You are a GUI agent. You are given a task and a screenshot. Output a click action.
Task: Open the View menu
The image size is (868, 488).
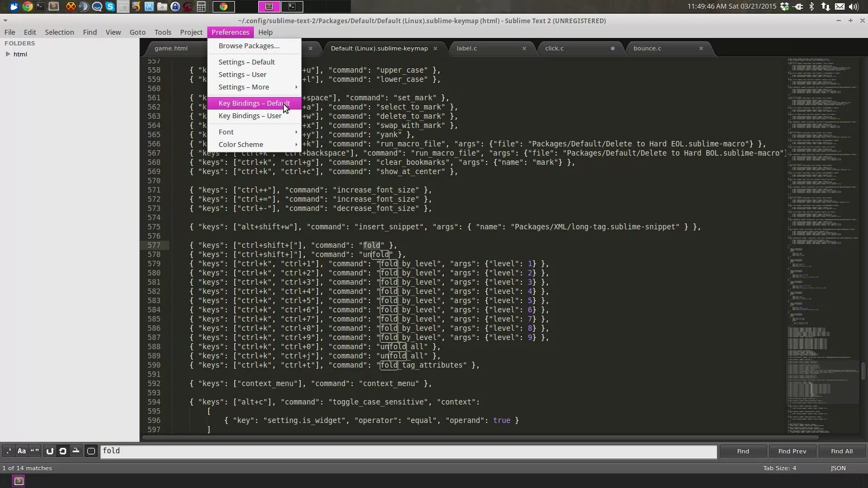tap(113, 33)
